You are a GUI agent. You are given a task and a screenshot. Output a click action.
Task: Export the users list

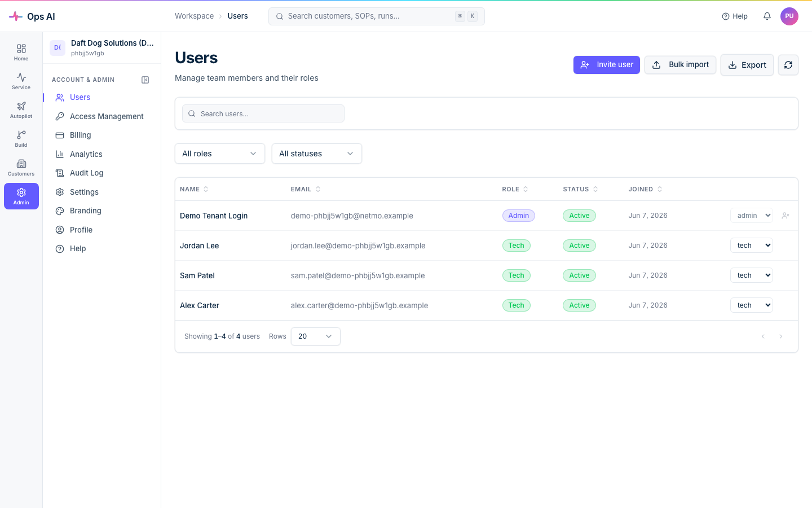point(747,65)
